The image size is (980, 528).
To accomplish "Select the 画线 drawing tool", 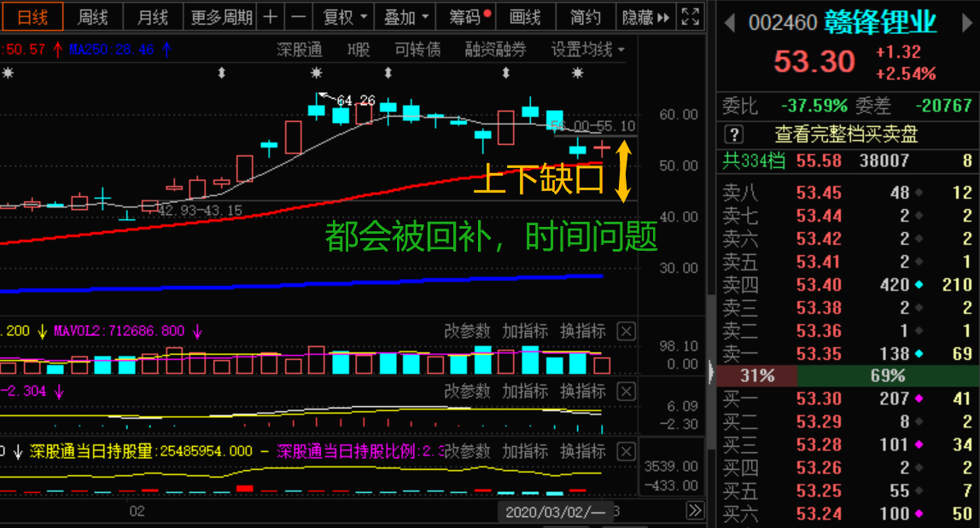I will [x=523, y=17].
